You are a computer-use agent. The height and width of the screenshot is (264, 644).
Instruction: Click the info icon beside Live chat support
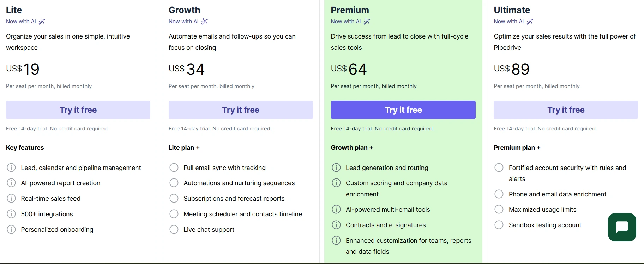(x=174, y=229)
